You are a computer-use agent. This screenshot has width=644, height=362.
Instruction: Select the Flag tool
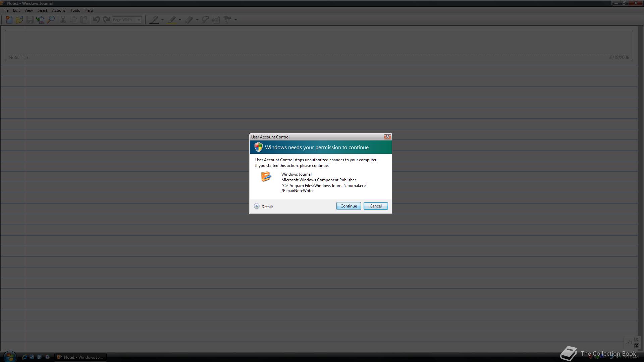(228, 20)
